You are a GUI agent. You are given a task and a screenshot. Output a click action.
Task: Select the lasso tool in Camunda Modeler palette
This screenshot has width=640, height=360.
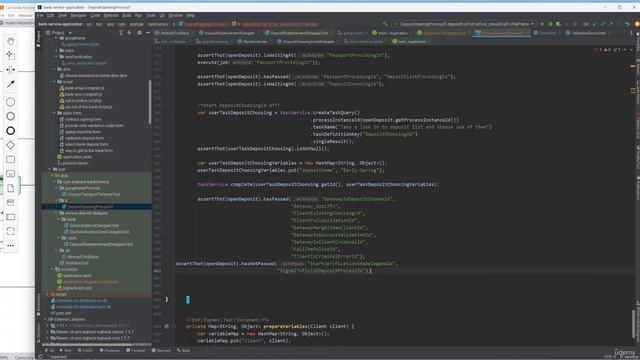tap(11, 55)
